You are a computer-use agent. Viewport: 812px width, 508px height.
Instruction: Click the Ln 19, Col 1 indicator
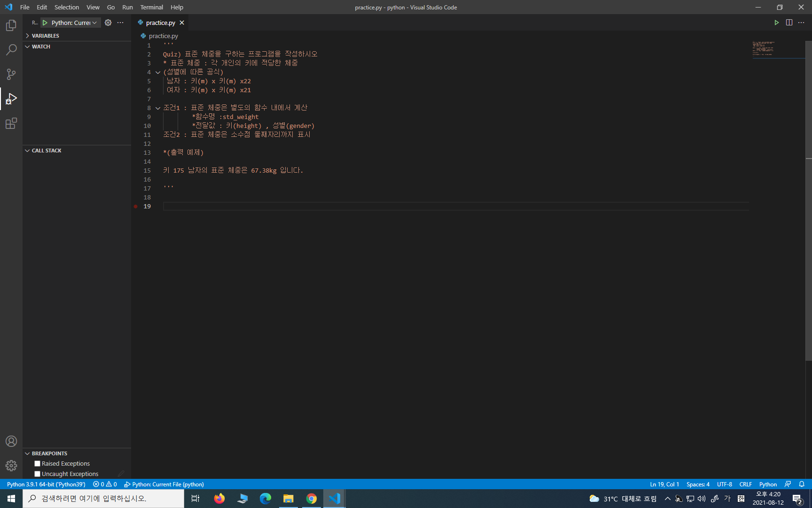[x=664, y=484]
